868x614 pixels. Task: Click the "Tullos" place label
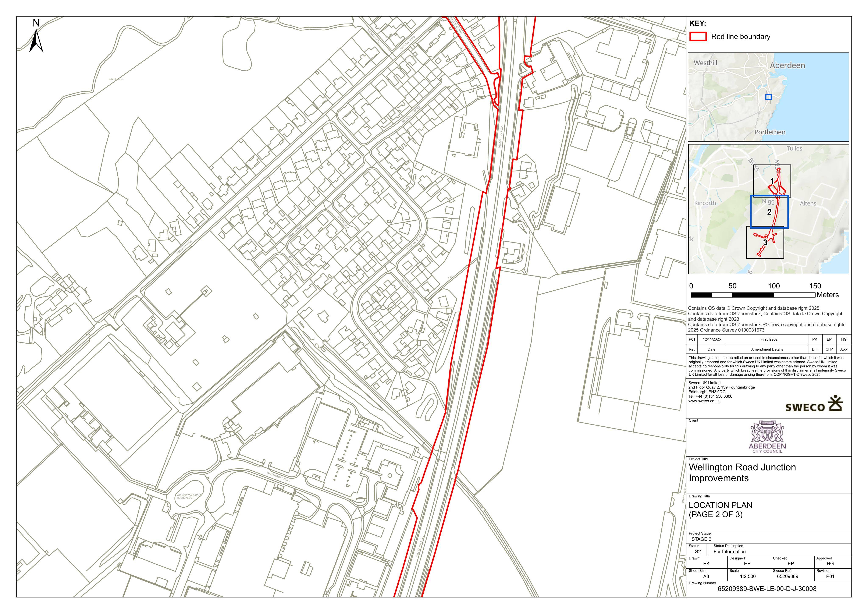coord(794,149)
